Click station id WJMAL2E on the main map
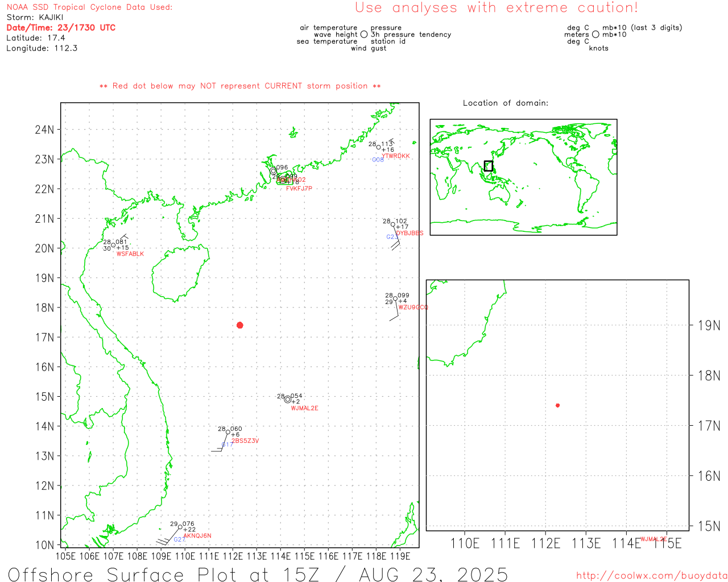This screenshot has height=582, width=728. click(x=305, y=409)
